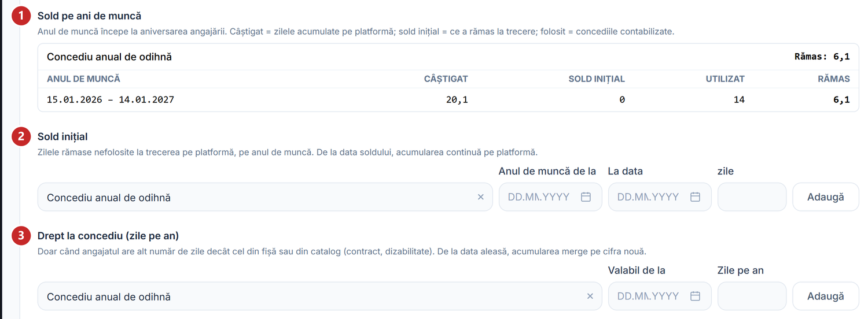This screenshot has height=319, width=868.
Task: Click the Sold inițial value 0
Action: coord(622,99)
